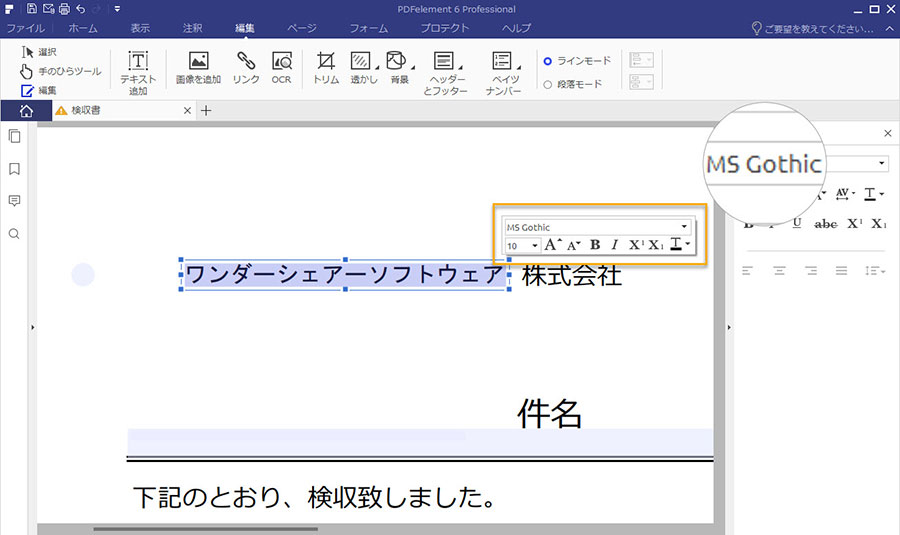Close the 検収書 document tab
Viewport: 900px width, 535px height.
(187, 111)
